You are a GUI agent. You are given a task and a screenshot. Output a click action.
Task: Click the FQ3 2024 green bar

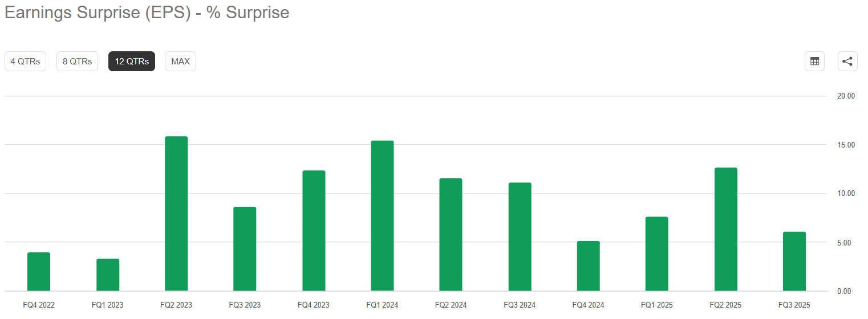tap(520, 237)
